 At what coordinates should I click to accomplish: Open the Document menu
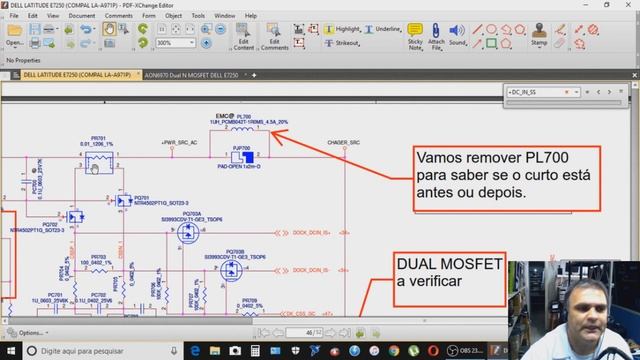[x=82, y=16]
